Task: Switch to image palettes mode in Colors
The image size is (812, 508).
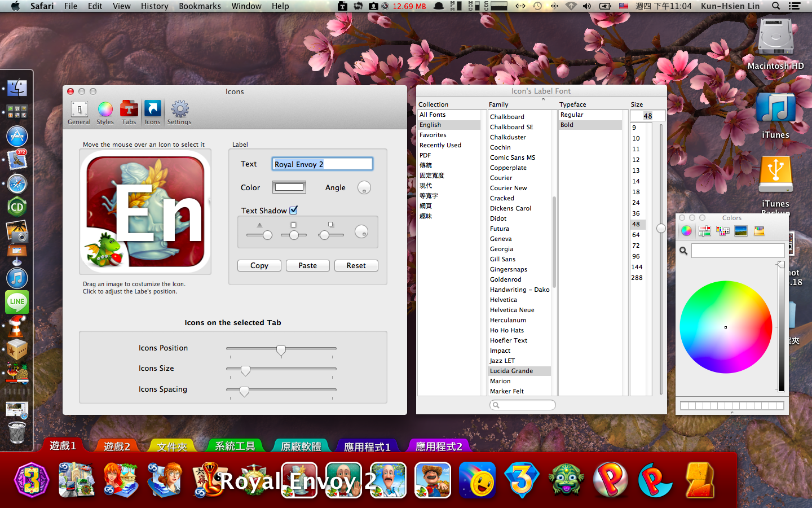Action: click(741, 230)
